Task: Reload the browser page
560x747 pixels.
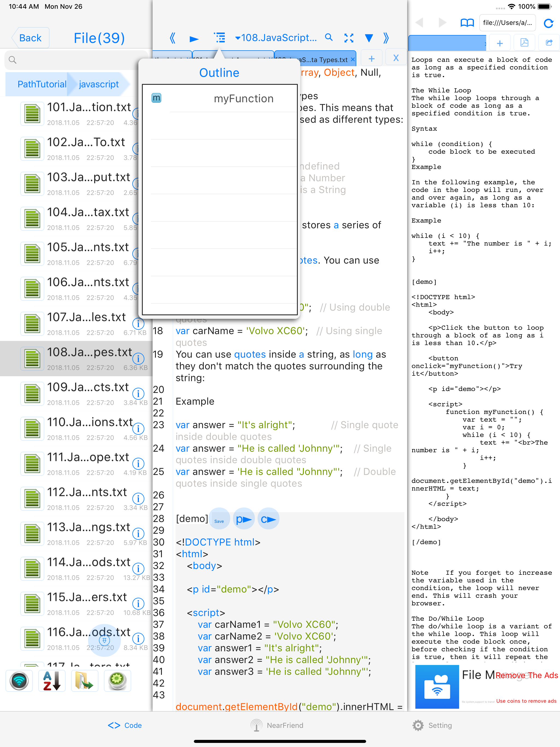Action: [x=549, y=23]
